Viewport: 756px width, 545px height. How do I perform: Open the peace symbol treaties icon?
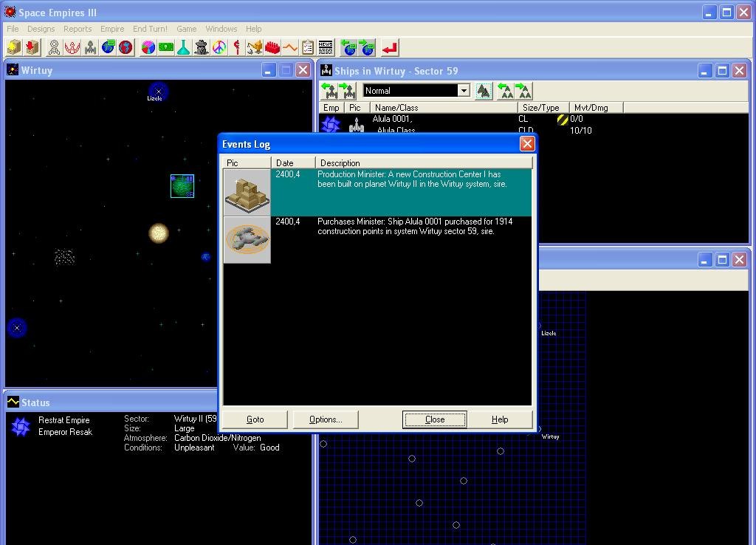pyautogui.click(x=219, y=47)
